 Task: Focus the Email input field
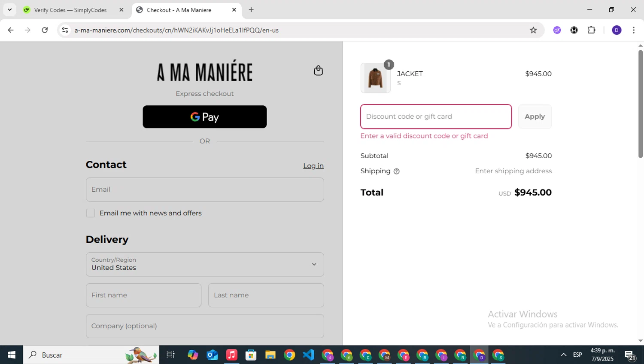(x=205, y=190)
